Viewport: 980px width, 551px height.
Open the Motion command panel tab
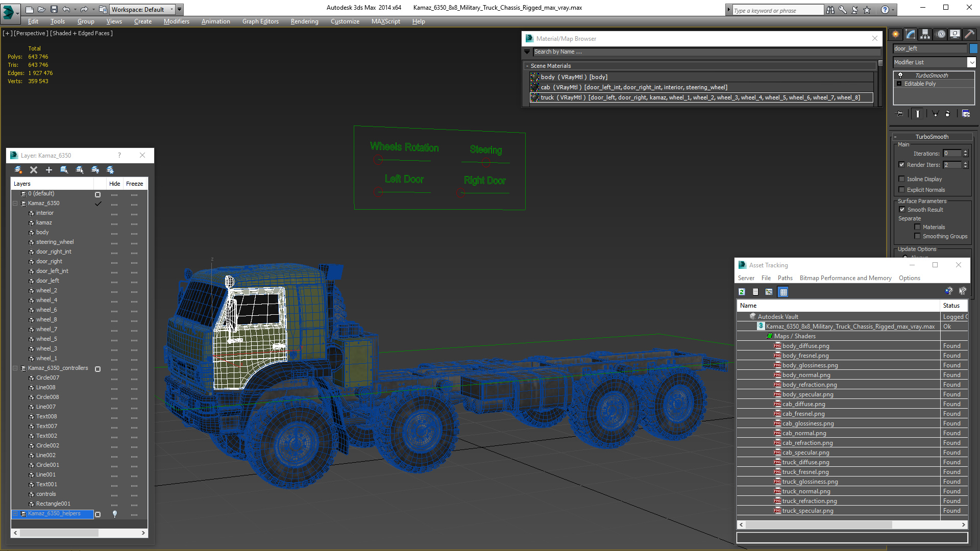(941, 34)
